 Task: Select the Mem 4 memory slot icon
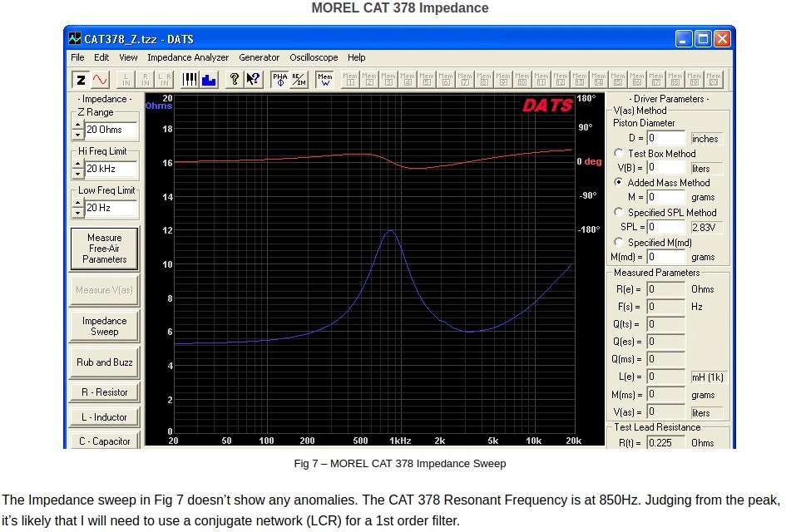(x=408, y=80)
